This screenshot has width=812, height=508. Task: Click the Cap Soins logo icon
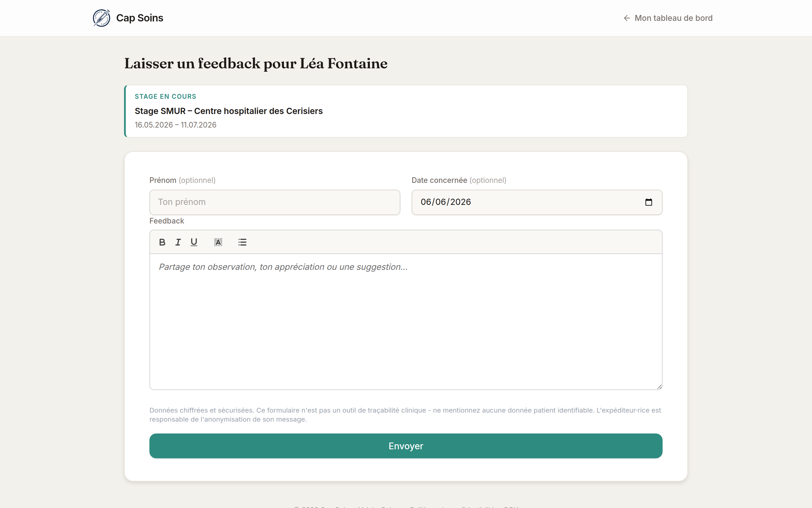pyautogui.click(x=101, y=18)
